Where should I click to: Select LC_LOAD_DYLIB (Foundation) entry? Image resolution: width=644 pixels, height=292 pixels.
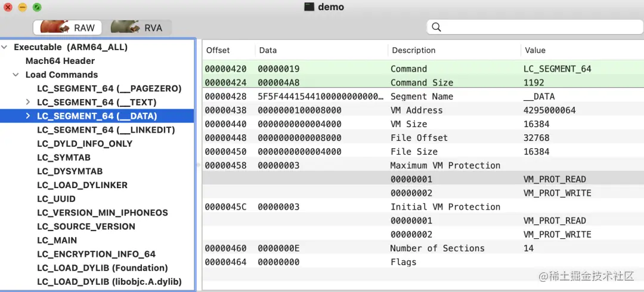[x=103, y=268]
